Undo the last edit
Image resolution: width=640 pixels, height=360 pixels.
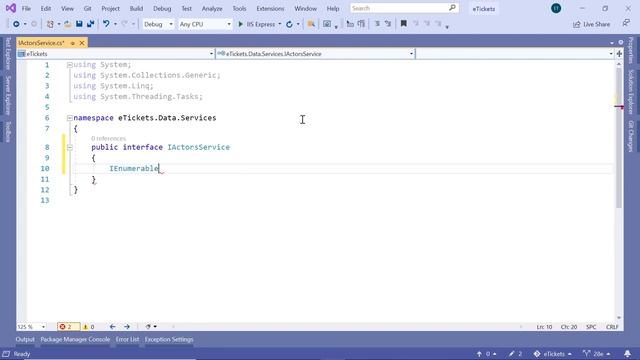tap(106, 24)
